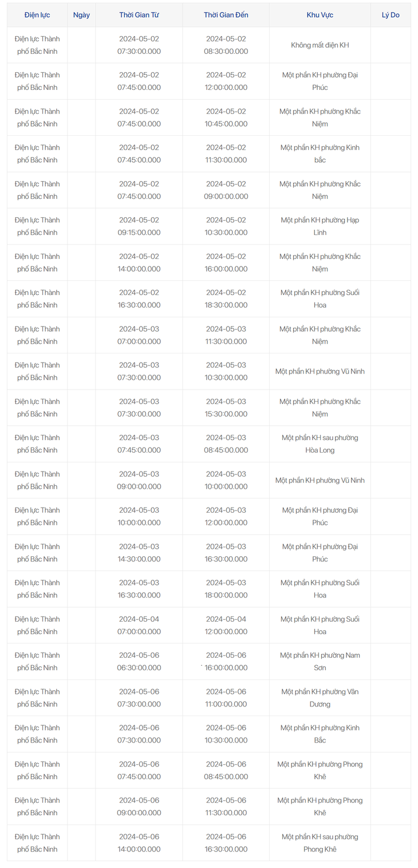418x868 pixels.
Task: Click the Thời Gian Từ header
Action: [139, 15]
